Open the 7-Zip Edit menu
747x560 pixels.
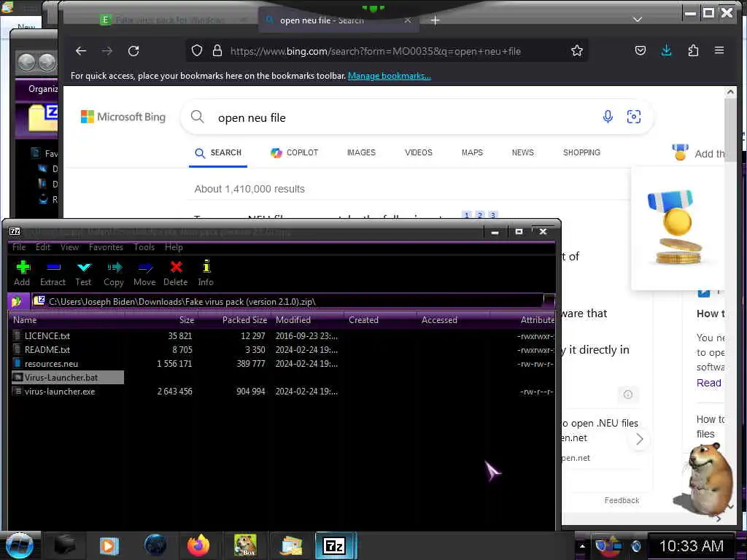pos(43,247)
